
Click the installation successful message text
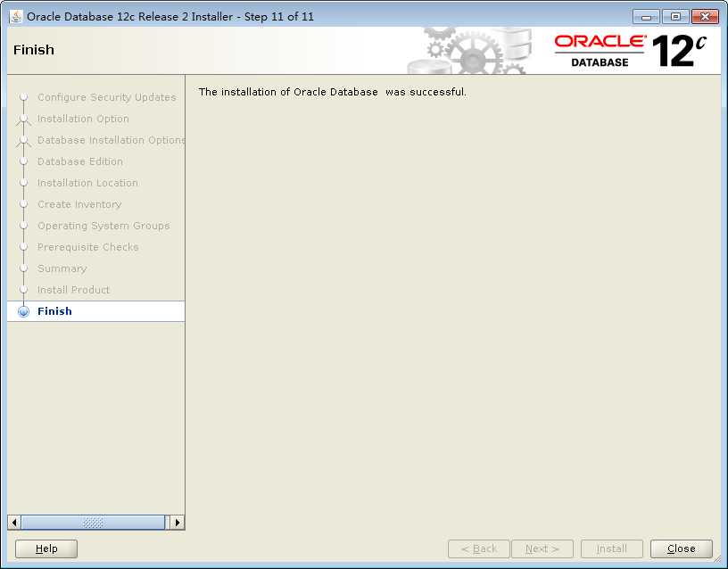tap(333, 92)
